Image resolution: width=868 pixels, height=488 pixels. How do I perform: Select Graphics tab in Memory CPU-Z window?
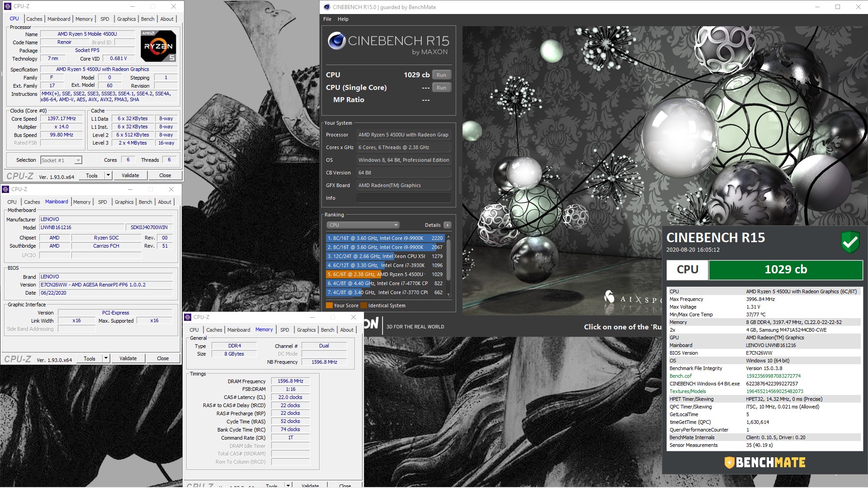pos(306,330)
